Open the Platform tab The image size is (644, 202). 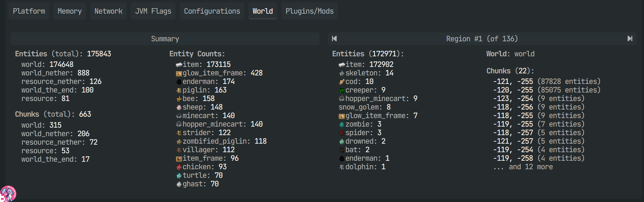(x=29, y=11)
